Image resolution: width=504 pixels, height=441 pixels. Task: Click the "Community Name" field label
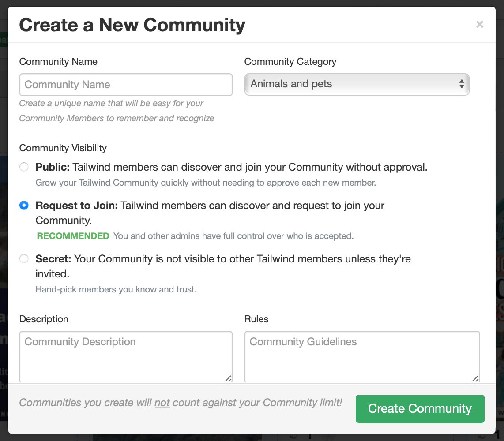point(58,62)
